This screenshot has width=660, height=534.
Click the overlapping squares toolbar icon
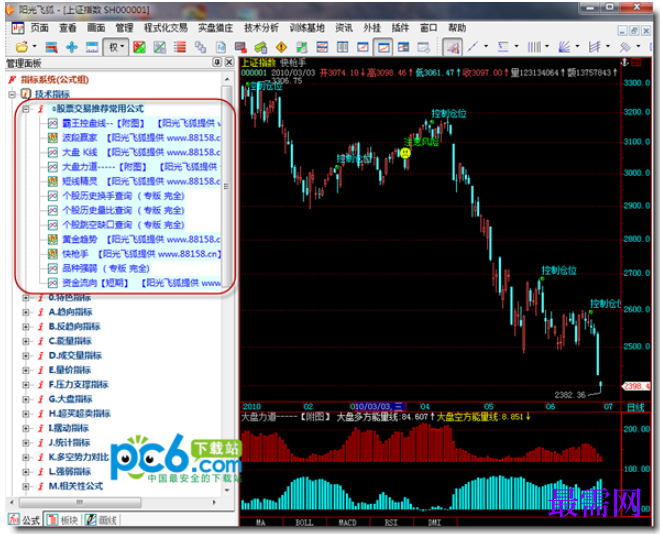[200, 47]
